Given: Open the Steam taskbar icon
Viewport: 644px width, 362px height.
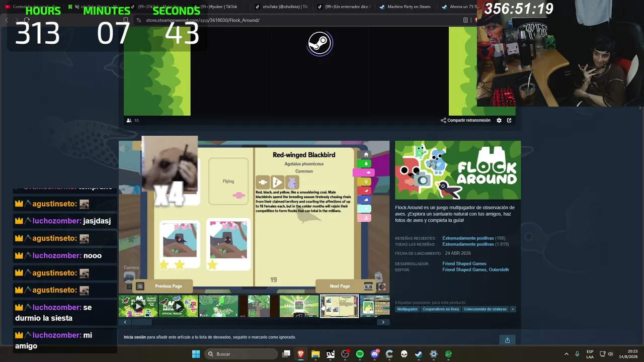Looking at the screenshot, I should (419, 354).
